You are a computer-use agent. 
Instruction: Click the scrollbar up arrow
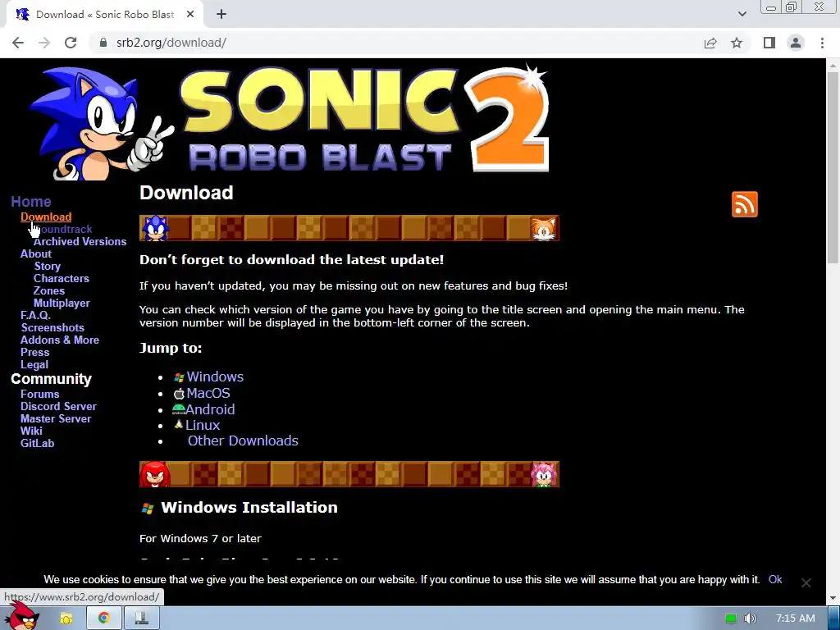point(833,65)
